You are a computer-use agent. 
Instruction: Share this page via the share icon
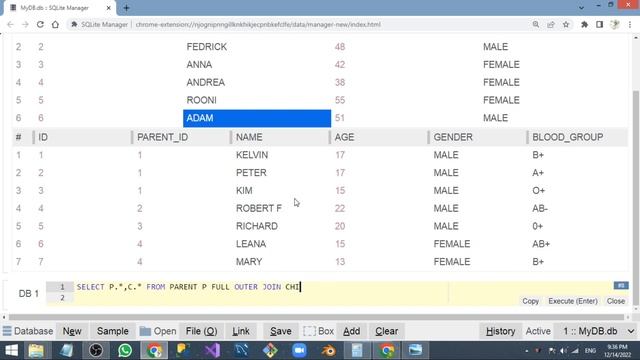point(551,24)
